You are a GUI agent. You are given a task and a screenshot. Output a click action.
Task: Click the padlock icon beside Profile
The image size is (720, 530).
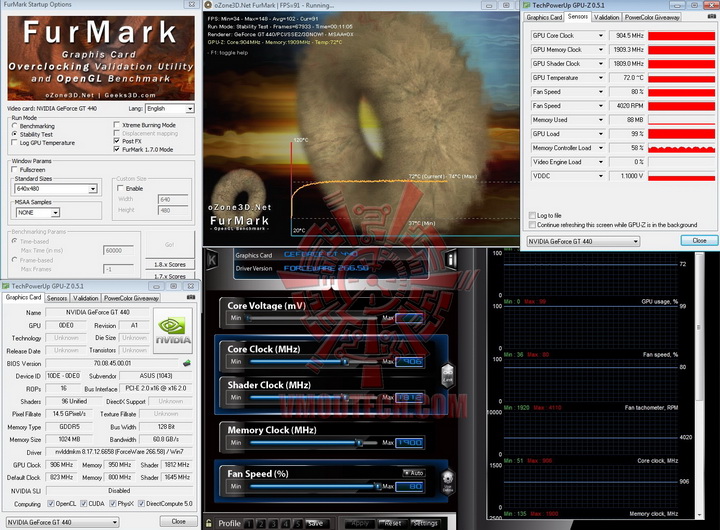pos(209,523)
